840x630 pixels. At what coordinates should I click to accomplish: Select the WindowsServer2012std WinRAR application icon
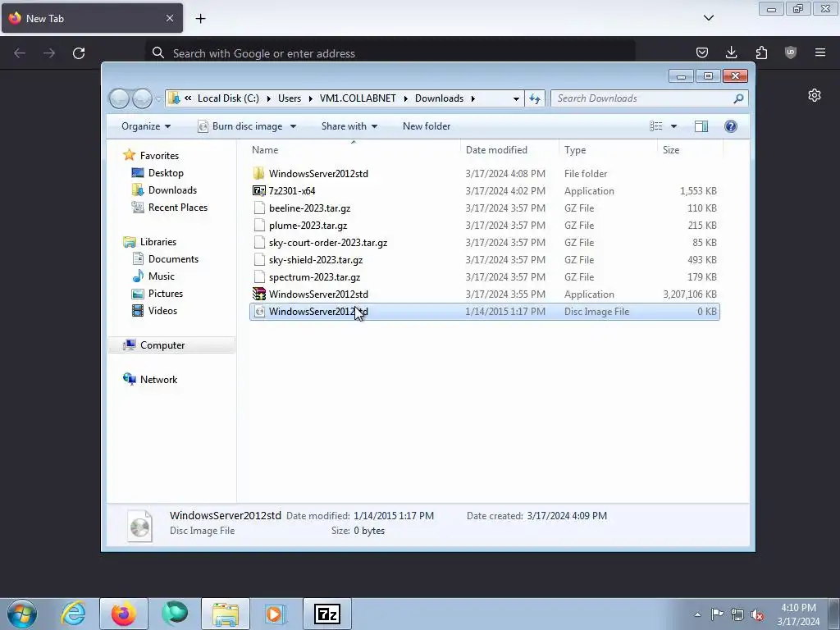(x=258, y=294)
